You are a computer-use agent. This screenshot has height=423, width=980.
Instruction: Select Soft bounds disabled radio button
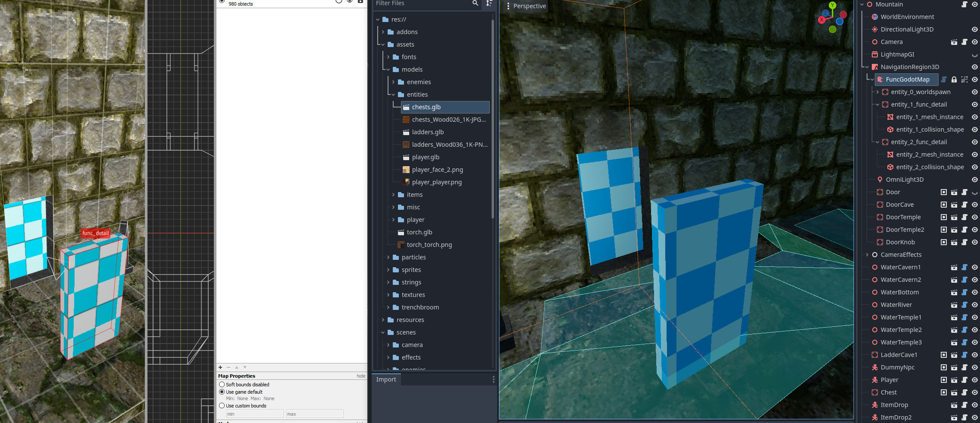(222, 385)
